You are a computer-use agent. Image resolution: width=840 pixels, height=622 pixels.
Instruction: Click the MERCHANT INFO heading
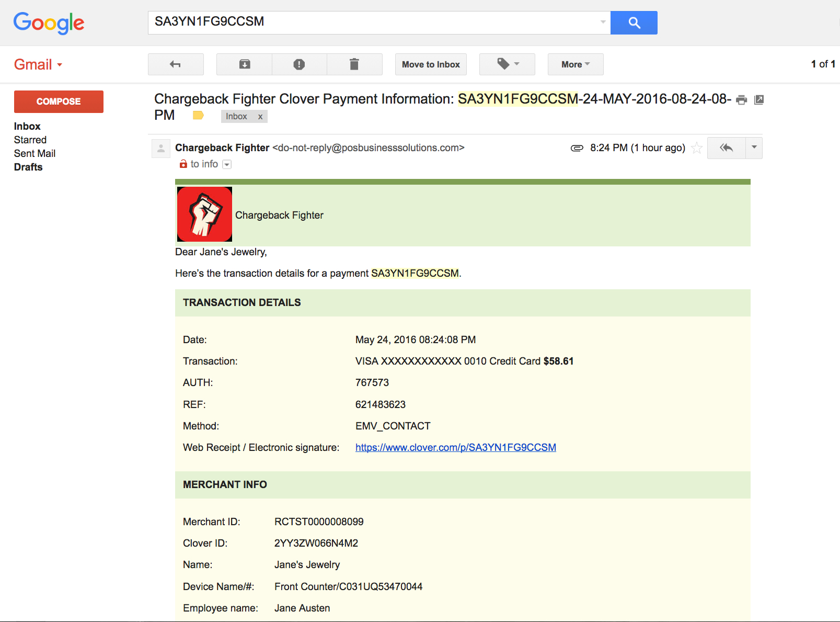click(225, 484)
